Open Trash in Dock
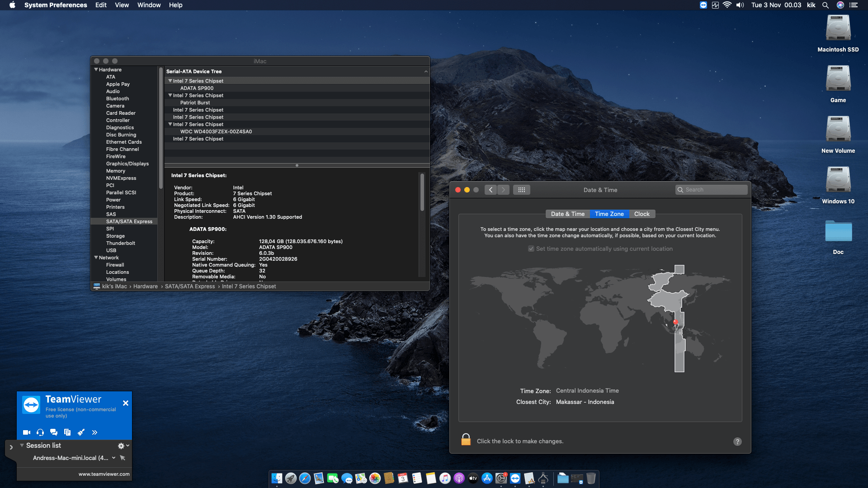This screenshot has height=488, width=868. tap(591, 478)
